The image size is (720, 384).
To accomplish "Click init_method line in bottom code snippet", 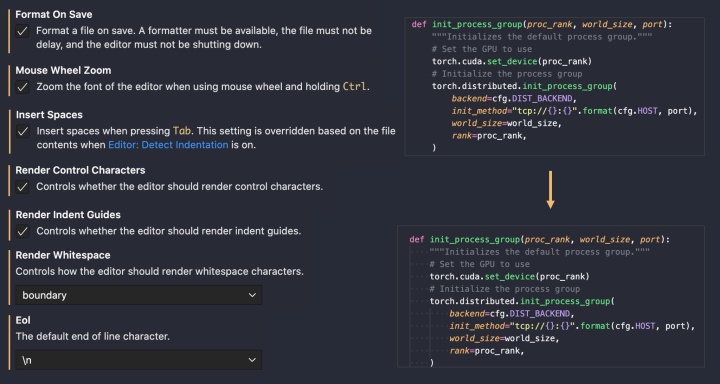I will point(572,326).
